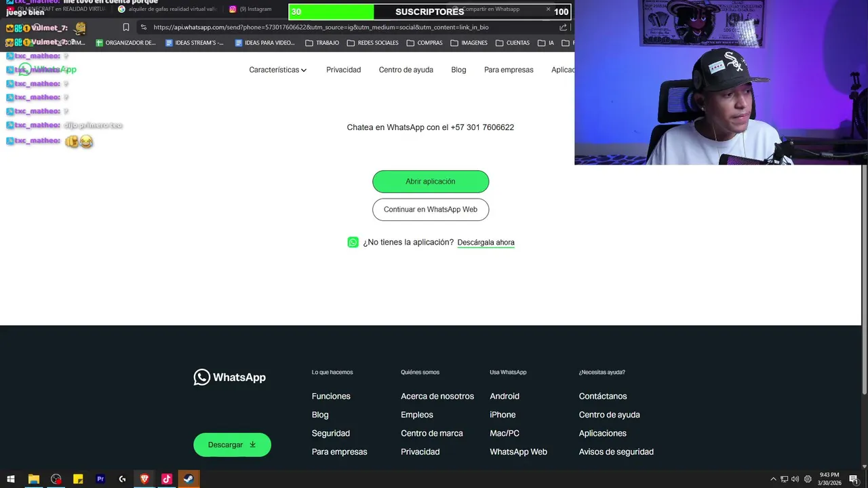Open the footer Privacidad link
The image size is (868, 488).
(420, 452)
